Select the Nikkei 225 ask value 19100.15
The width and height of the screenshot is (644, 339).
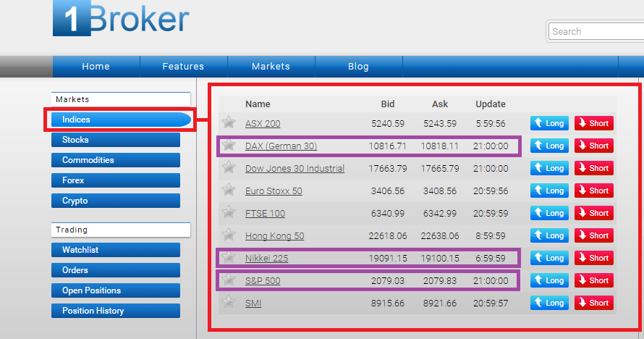[x=440, y=259]
